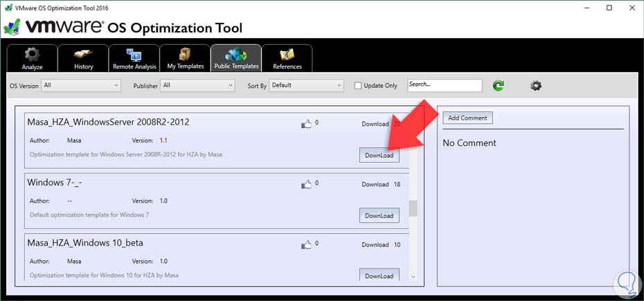Viewport: 644px width, 301px height.
Task: Switch to the History tab
Action: pyautogui.click(x=83, y=58)
